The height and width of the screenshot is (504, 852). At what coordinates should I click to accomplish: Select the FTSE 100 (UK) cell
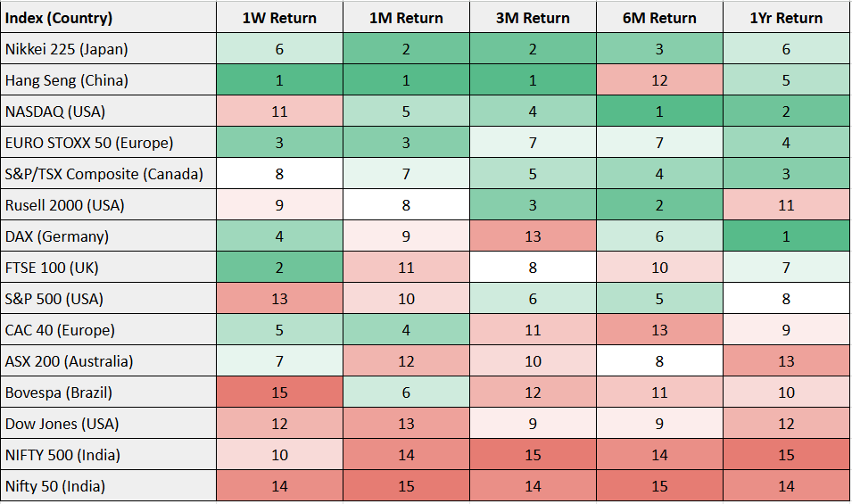[109, 268]
